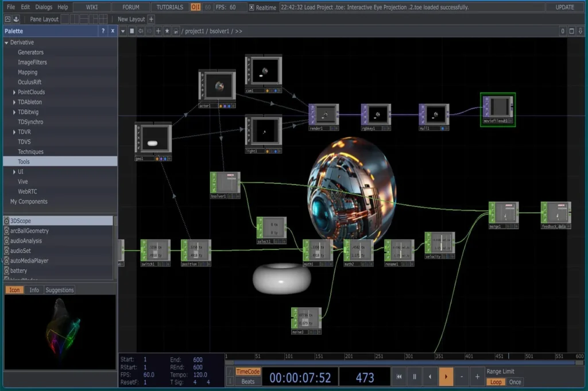Screen dimensions: 588x391
Task: Open the Dialogs menu
Action: (43, 7)
